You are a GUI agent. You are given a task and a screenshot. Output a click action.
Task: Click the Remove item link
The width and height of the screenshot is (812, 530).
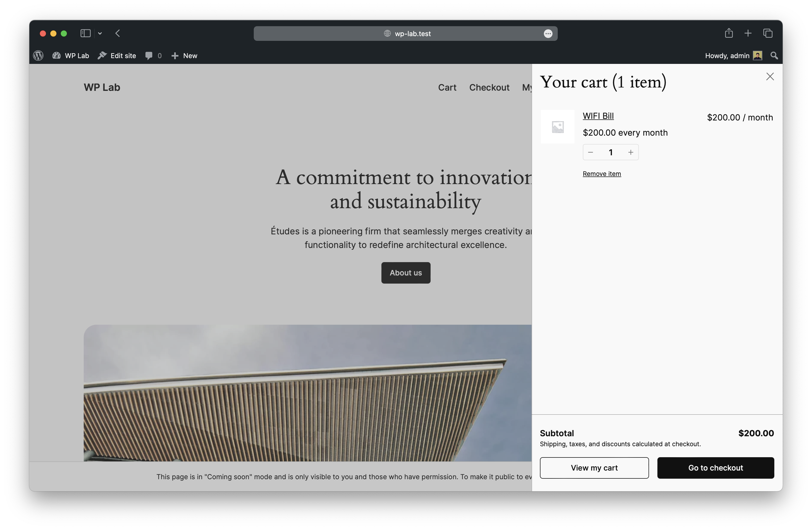[601, 174]
